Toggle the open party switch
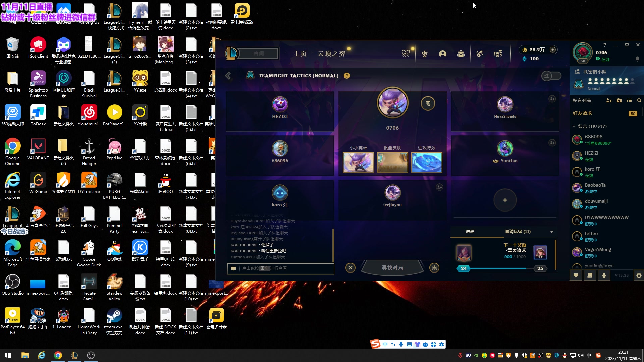 tap(551, 76)
